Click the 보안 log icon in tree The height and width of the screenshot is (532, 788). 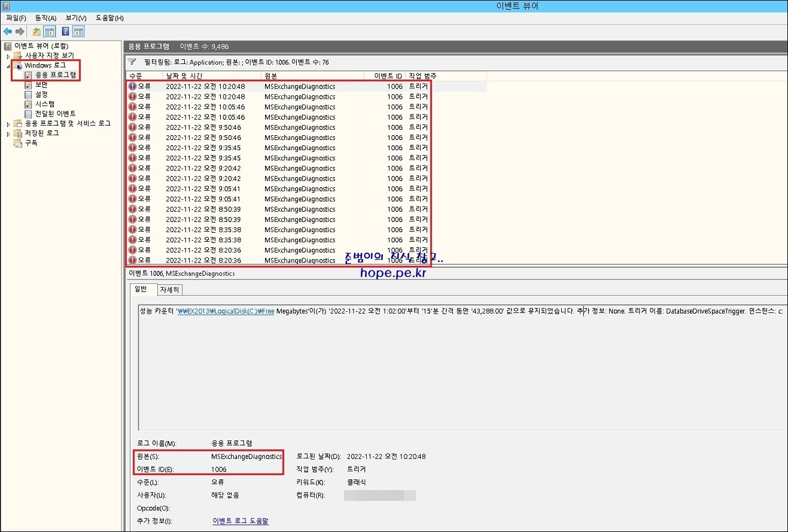[x=28, y=84]
